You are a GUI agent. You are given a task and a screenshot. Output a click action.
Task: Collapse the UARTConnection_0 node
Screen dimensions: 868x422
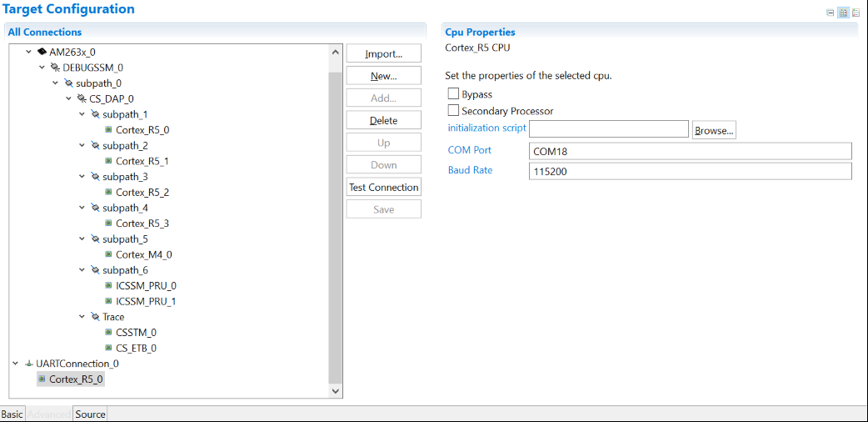[16, 364]
